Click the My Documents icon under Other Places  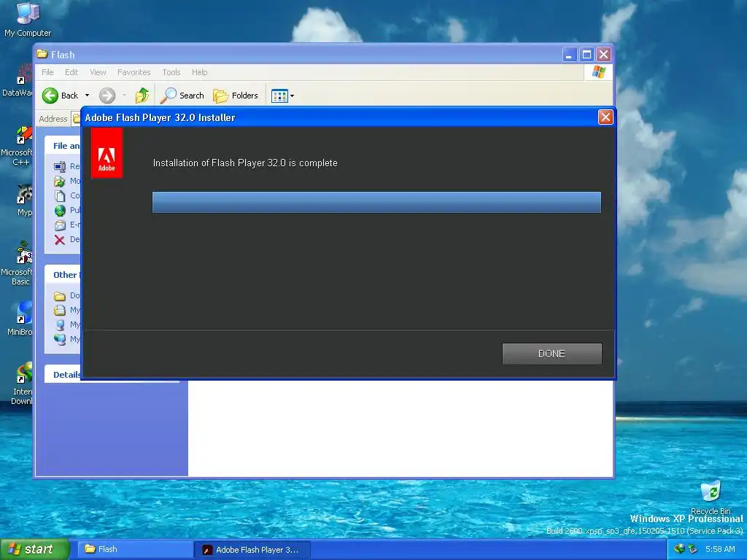(60, 311)
